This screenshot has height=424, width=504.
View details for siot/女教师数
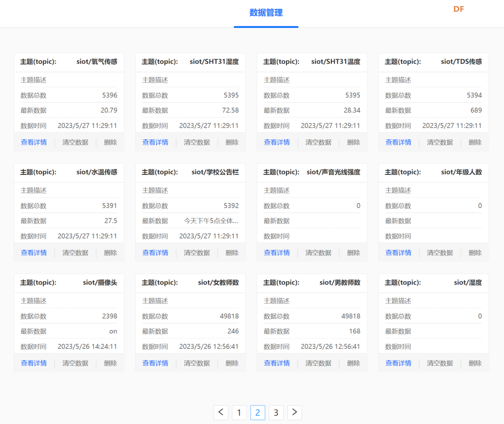pyautogui.click(x=155, y=363)
